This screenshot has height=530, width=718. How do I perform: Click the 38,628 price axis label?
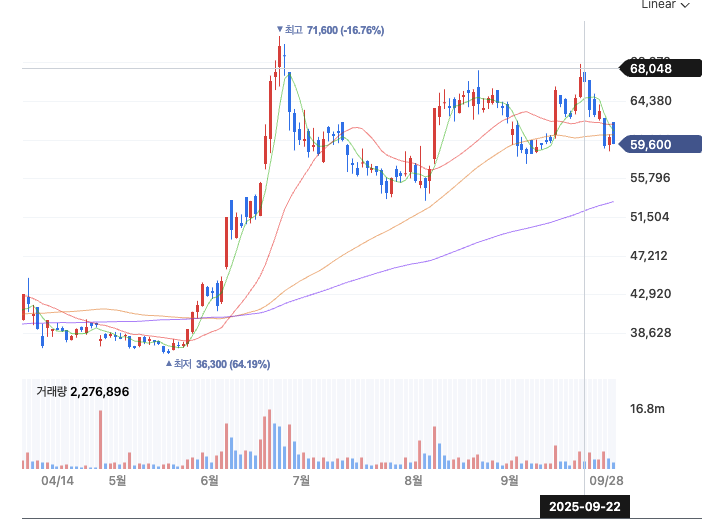650,333
